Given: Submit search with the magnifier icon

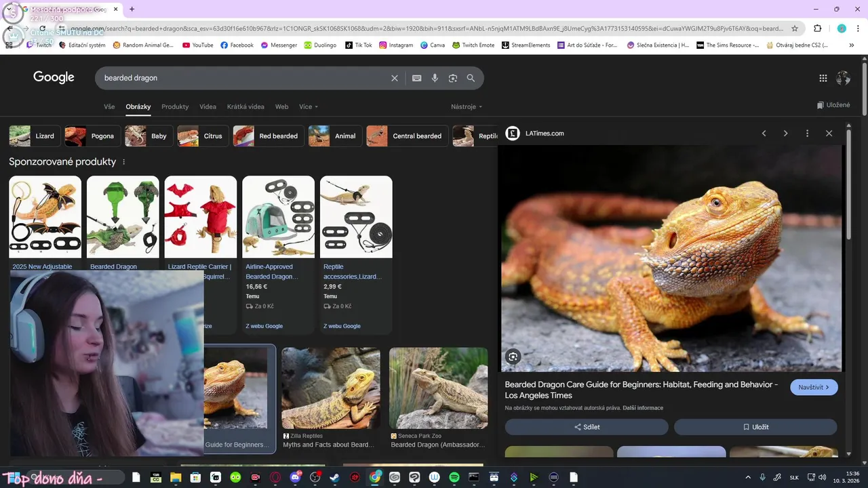Looking at the screenshot, I should [471, 78].
